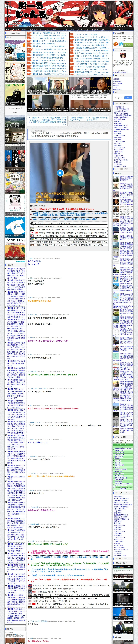The image size is (138, 644).
Task: Play the Happy Set video
Action: pos(60,173)
